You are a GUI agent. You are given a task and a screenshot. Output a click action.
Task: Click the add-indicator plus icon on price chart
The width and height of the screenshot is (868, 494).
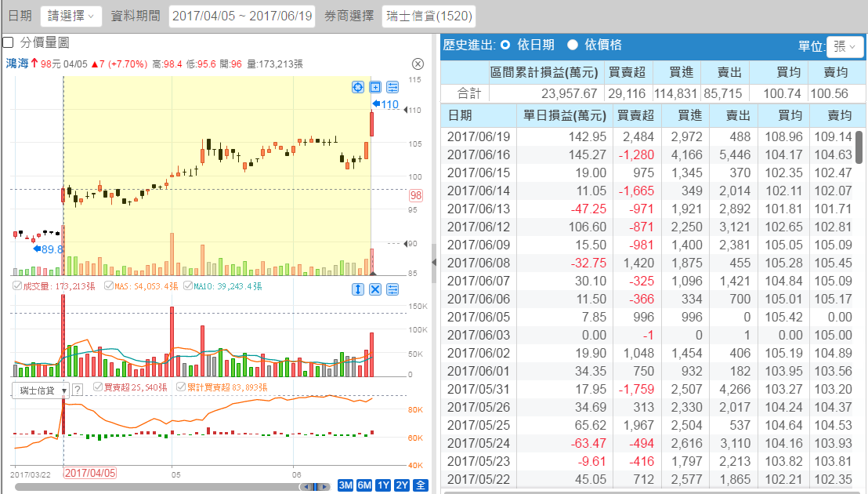(x=375, y=88)
